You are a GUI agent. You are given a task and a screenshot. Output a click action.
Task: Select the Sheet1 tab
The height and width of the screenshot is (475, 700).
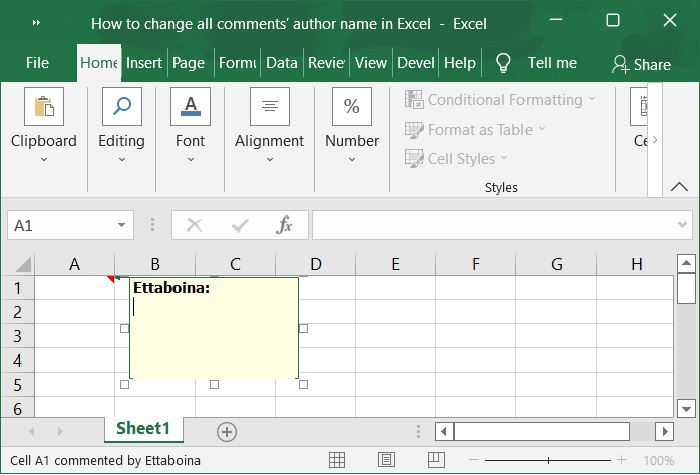(x=143, y=429)
